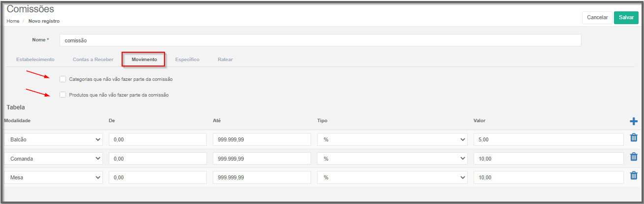
Task: Click the Salvar button
Action: (x=626, y=17)
